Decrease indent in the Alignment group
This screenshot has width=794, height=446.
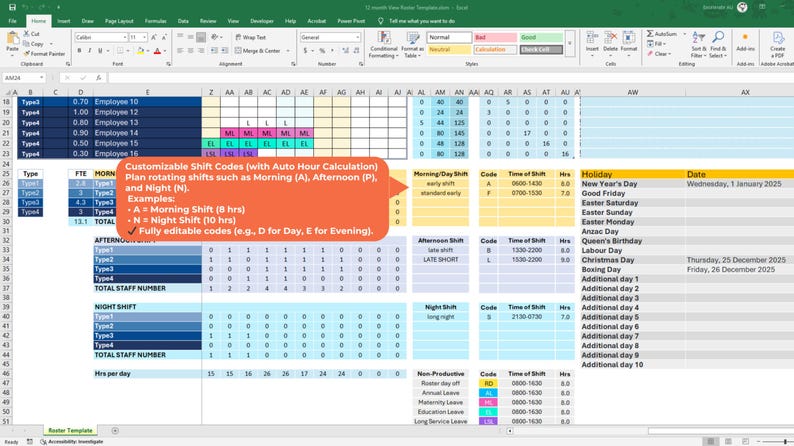(x=214, y=51)
